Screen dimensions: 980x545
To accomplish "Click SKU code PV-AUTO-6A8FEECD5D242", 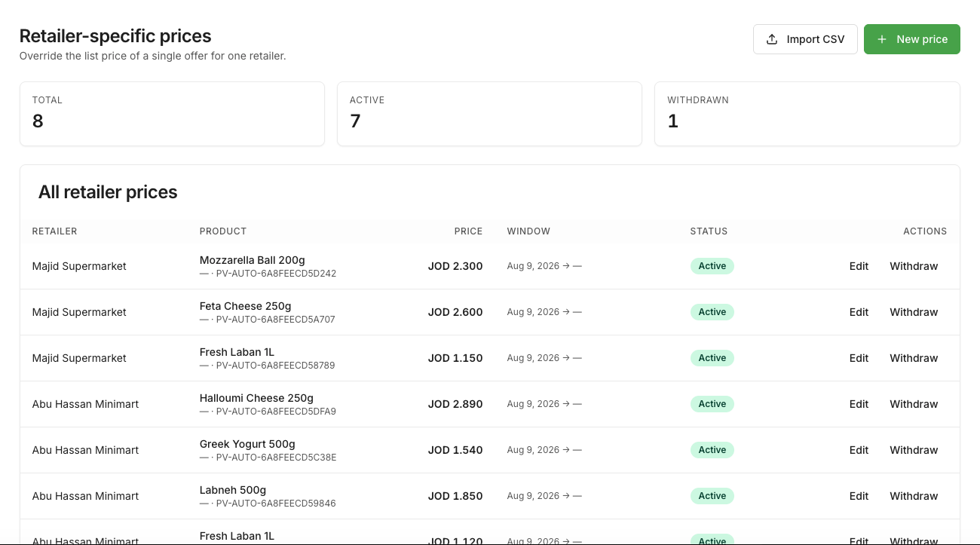I will click(276, 274).
